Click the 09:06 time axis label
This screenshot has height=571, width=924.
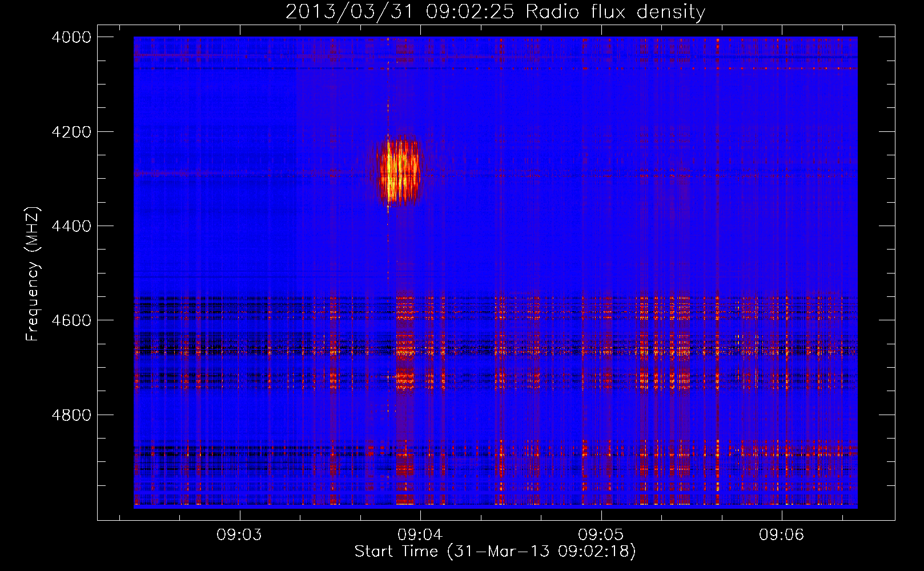(x=781, y=534)
